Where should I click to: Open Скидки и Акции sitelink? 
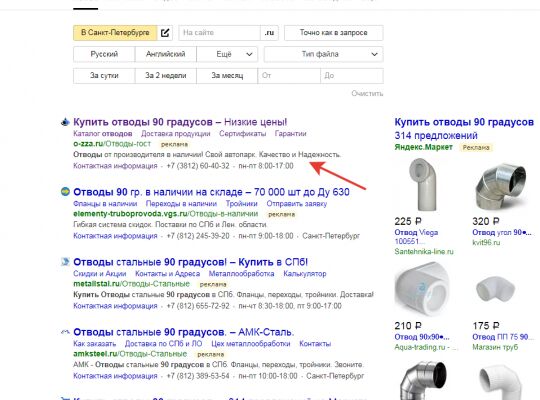point(100,274)
